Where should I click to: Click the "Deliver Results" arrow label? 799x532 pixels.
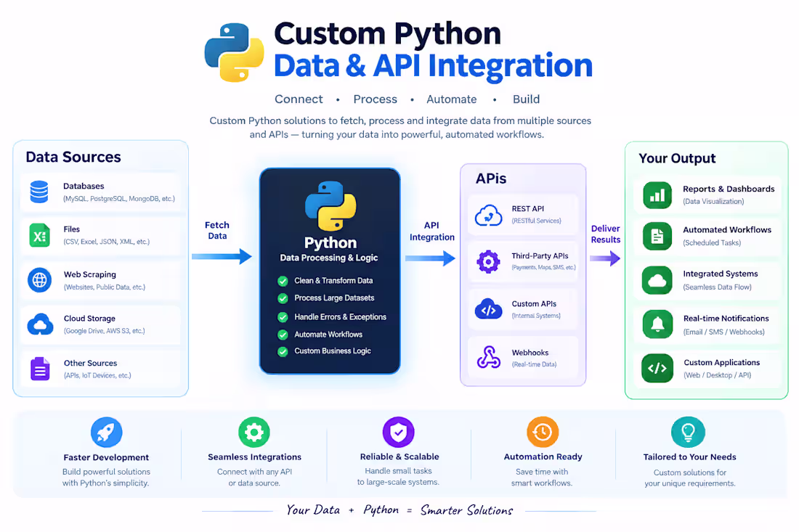[605, 234]
